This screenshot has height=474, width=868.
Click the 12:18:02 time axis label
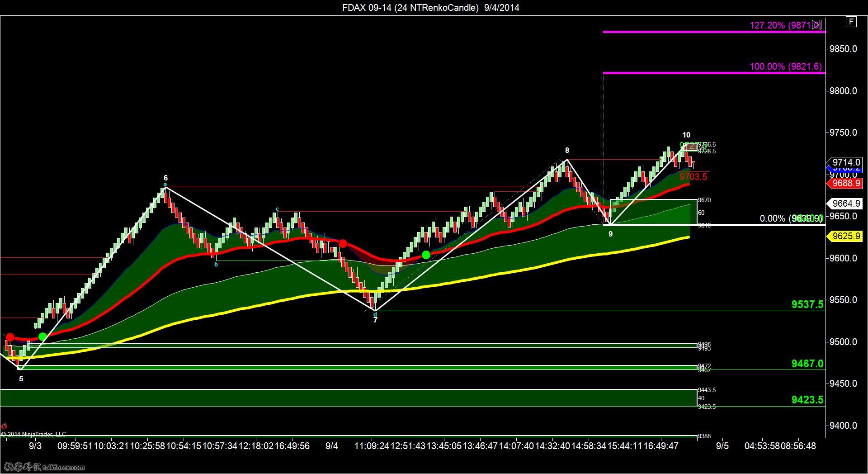point(256,446)
